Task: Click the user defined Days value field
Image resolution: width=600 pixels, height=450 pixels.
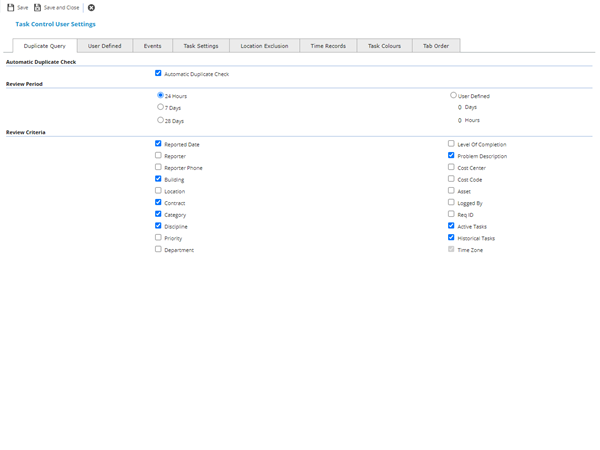Action: click(460, 107)
